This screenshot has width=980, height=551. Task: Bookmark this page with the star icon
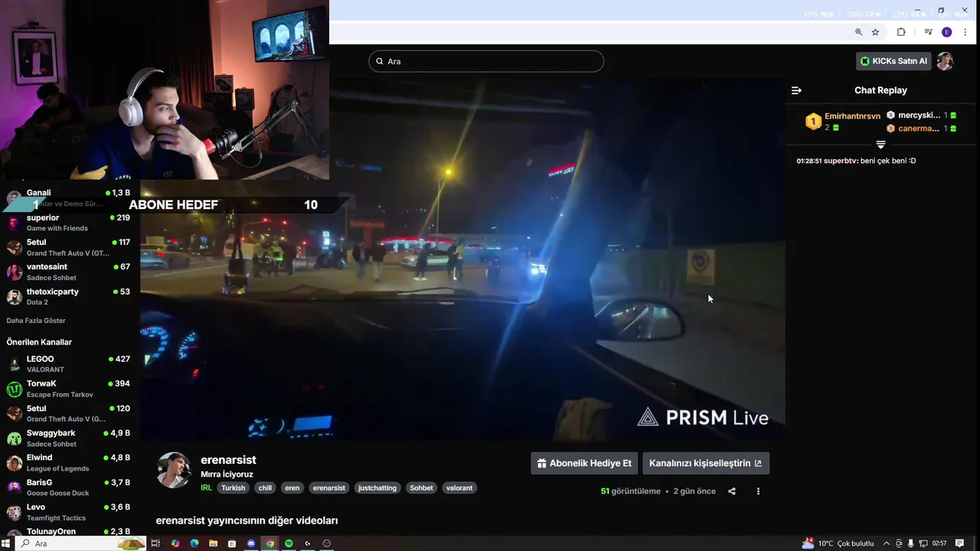(875, 32)
